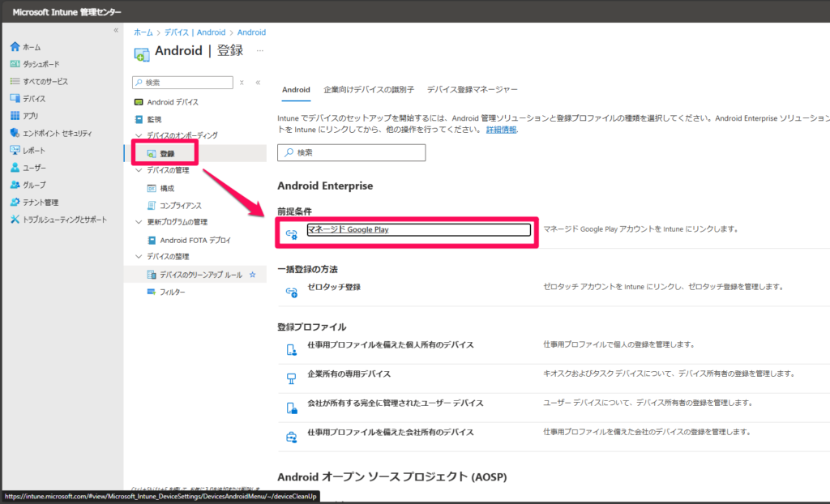Switch to the Android tab
The height and width of the screenshot is (504, 830).
tap(296, 90)
